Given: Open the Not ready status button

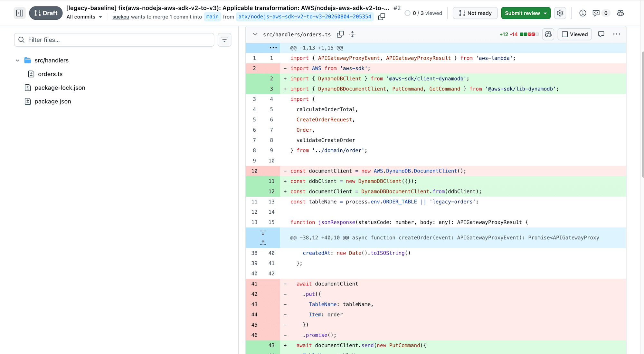Looking at the screenshot, I should (x=475, y=13).
